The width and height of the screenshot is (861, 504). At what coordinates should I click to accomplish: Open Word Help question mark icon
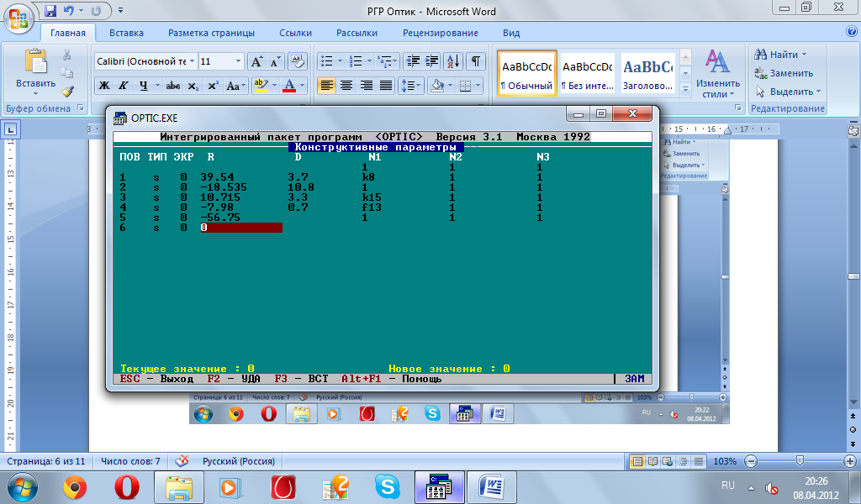[x=852, y=32]
